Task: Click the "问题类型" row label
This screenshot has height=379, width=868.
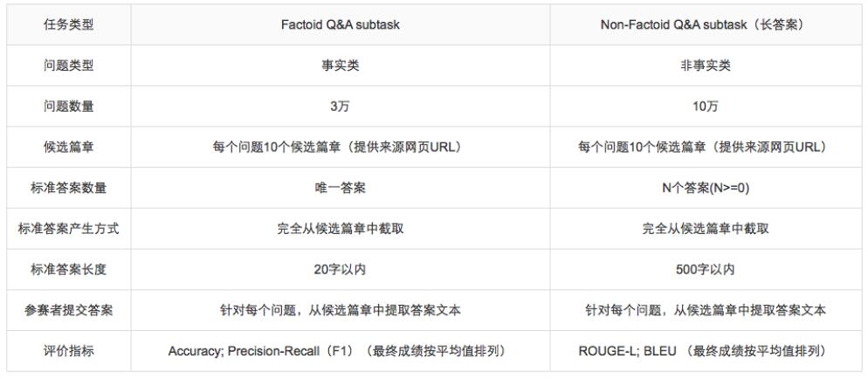Action: point(69,66)
